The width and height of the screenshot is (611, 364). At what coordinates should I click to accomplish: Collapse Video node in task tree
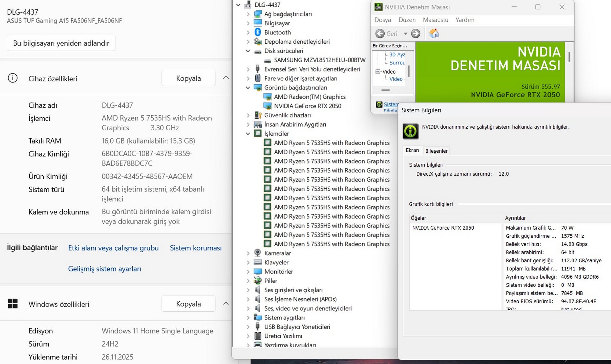[378, 71]
